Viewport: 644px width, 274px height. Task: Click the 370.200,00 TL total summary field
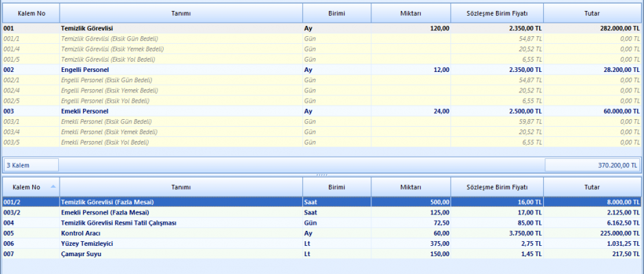pyautogui.click(x=592, y=165)
